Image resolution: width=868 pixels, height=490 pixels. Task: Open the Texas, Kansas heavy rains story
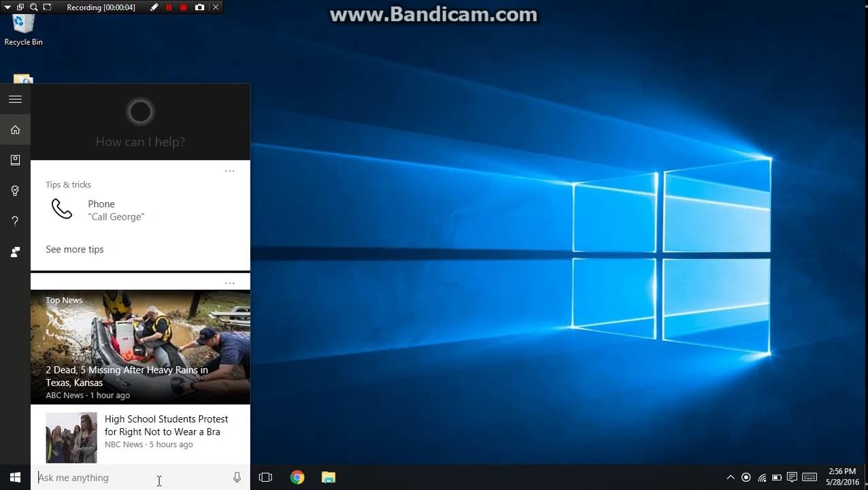coord(127,376)
